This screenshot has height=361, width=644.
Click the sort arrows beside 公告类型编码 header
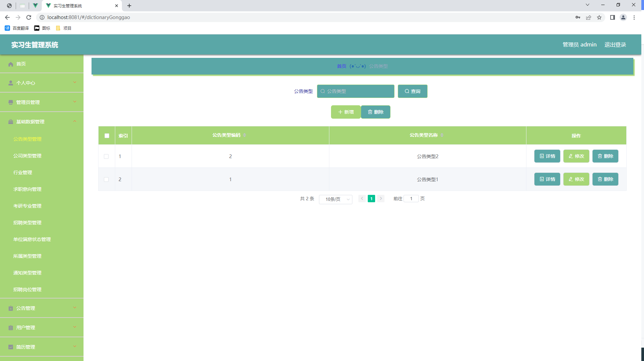[245, 135]
